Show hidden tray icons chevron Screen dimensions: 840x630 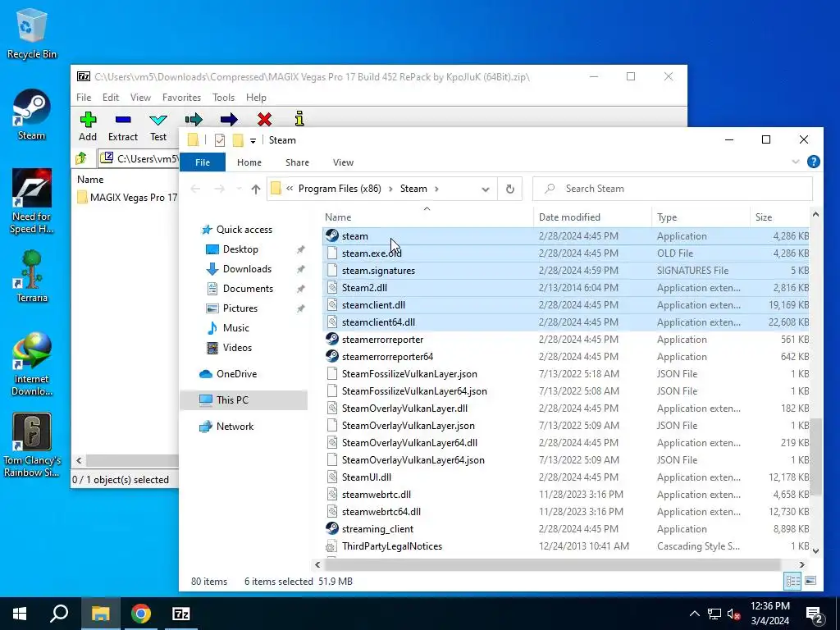(x=694, y=614)
